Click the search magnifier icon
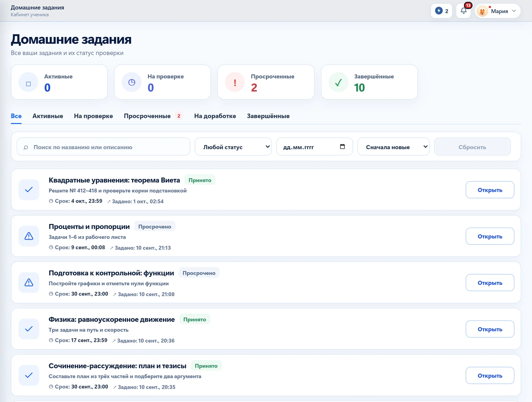This screenshot has height=402, width=532. tap(26, 147)
